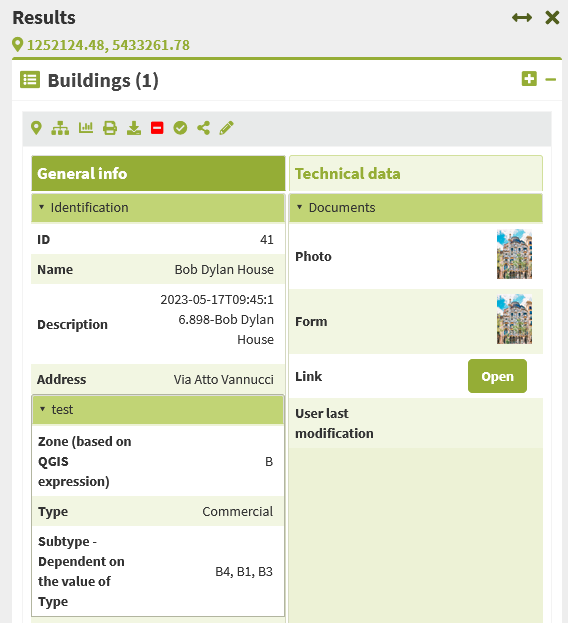Viewport: 568px width, 623px height.
Task: Open the Form thumbnail image
Action: click(514, 319)
